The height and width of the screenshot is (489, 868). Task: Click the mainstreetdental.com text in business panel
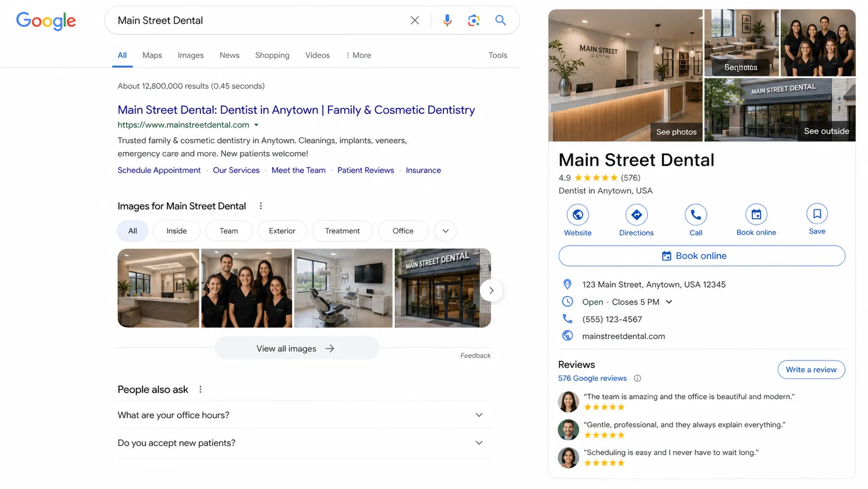click(623, 336)
